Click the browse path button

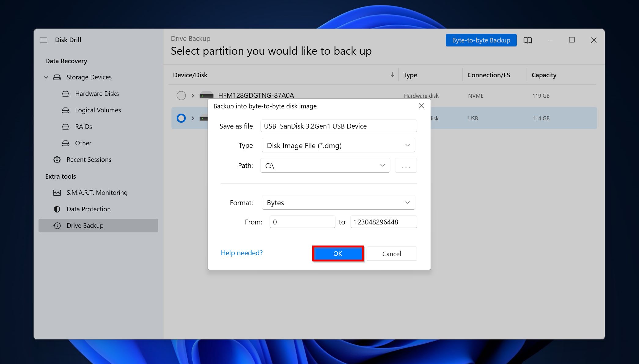pos(406,165)
